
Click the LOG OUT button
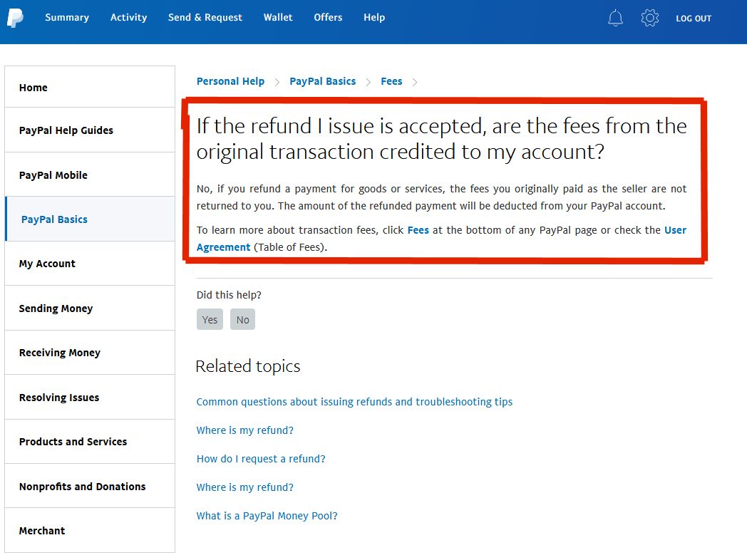(693, 19)
